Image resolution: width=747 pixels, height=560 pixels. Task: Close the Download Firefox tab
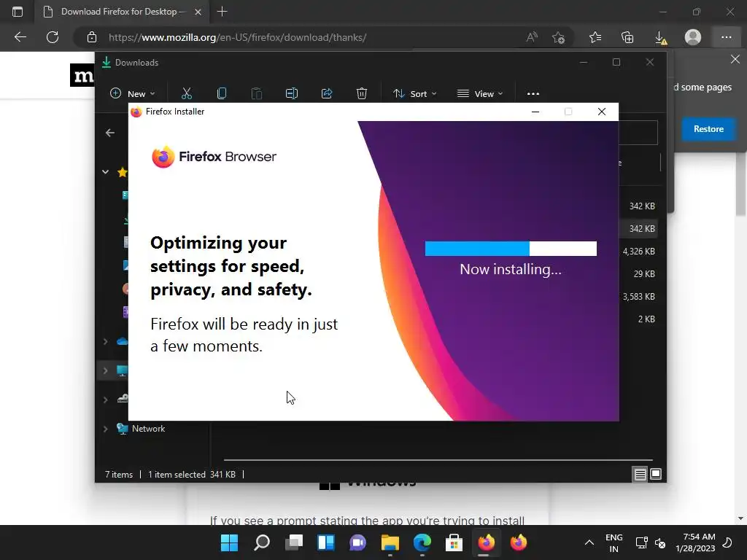coord(198,12)
